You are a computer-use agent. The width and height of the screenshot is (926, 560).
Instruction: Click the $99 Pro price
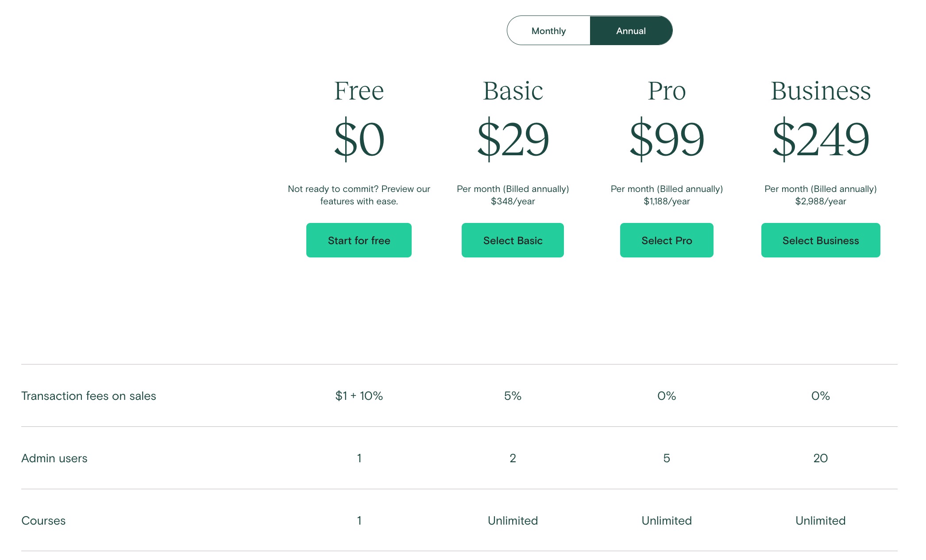coord(667,139)
